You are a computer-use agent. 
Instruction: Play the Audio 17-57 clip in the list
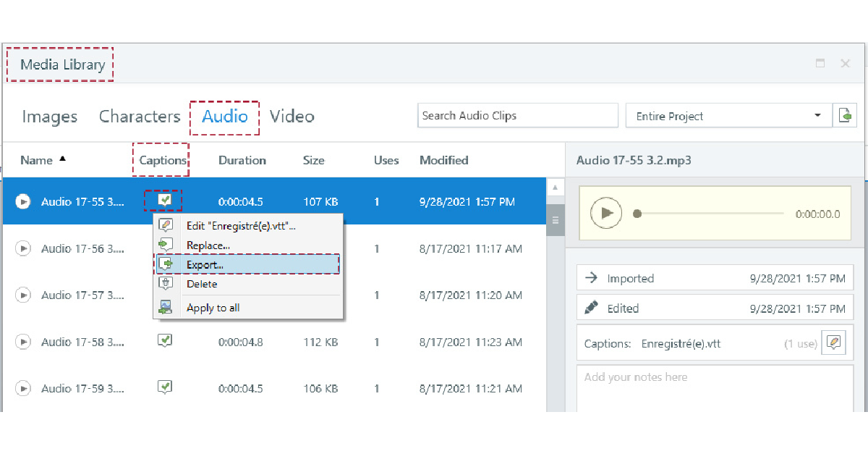tap(23, 295)
